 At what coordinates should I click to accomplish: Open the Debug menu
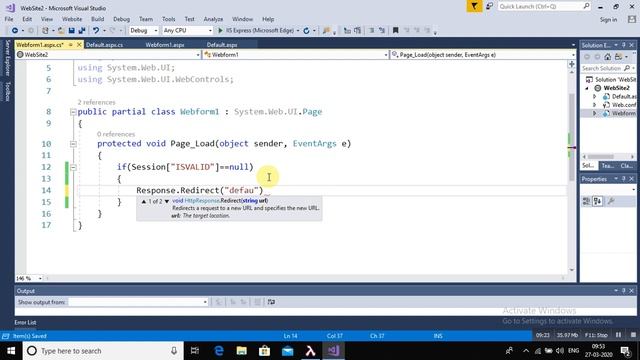[121, 19]
